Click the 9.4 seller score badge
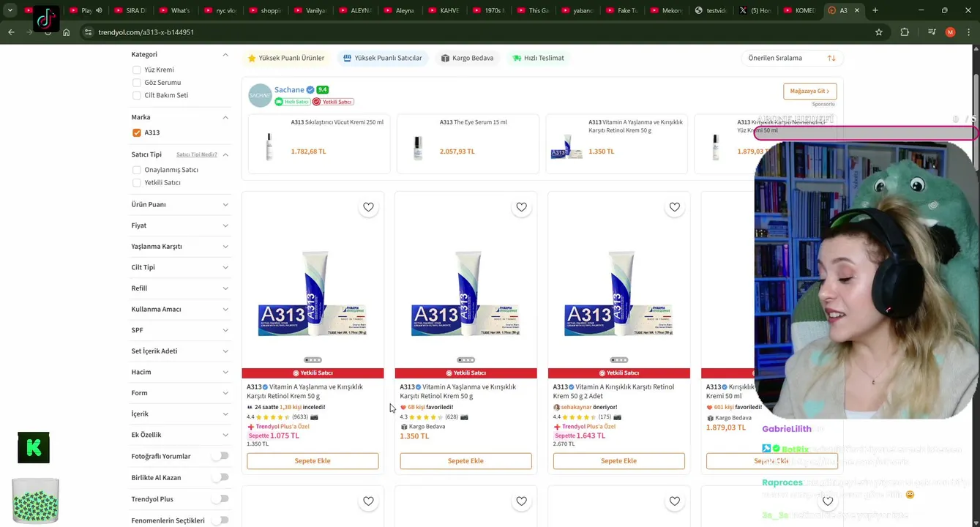The image size is (980, 527). click(322, 90)
